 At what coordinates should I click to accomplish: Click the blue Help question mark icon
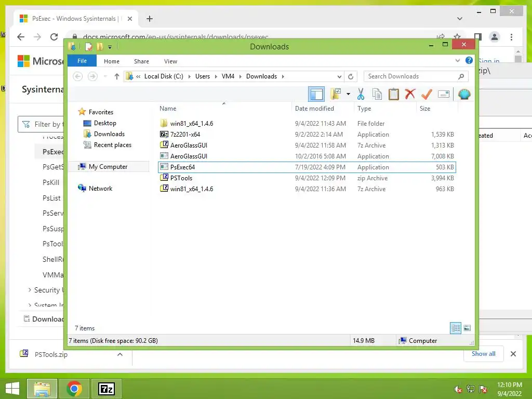point(469,60)
